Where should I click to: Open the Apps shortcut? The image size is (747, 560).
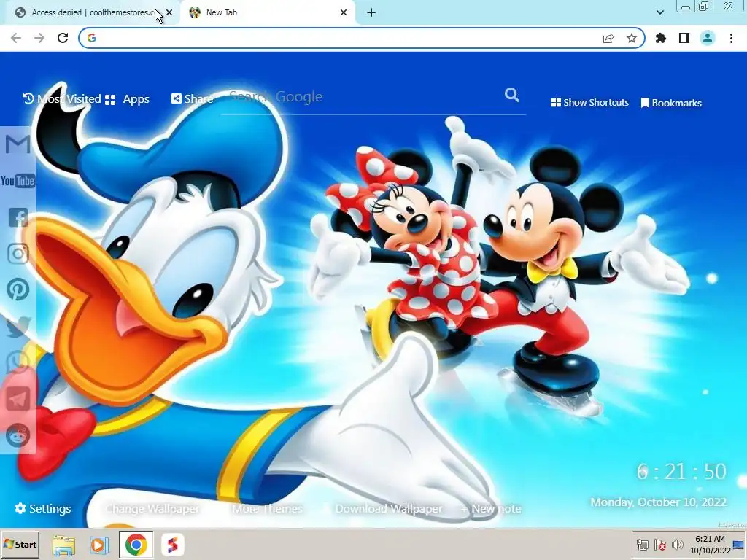coord(127,99)
